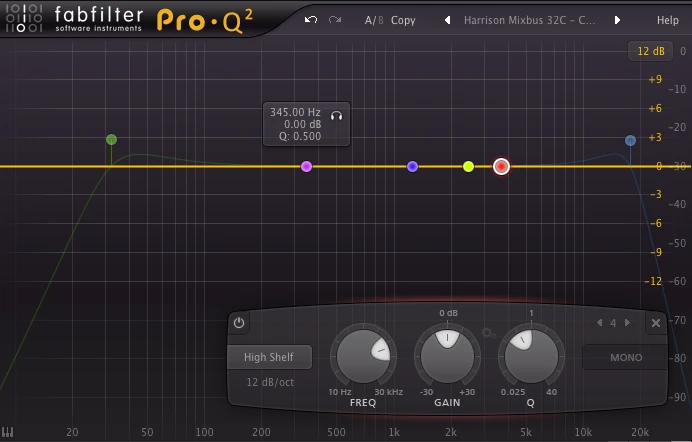This screenshot has width=692, height=442.
Task: Click the headphones solo icon on band tooltip
Action: coord(337,114)
